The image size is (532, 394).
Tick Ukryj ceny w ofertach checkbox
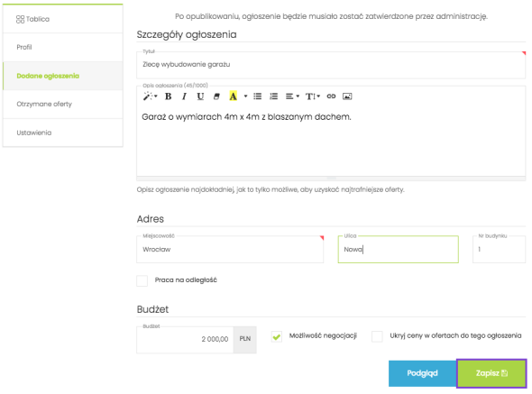[x=377, y=336]
